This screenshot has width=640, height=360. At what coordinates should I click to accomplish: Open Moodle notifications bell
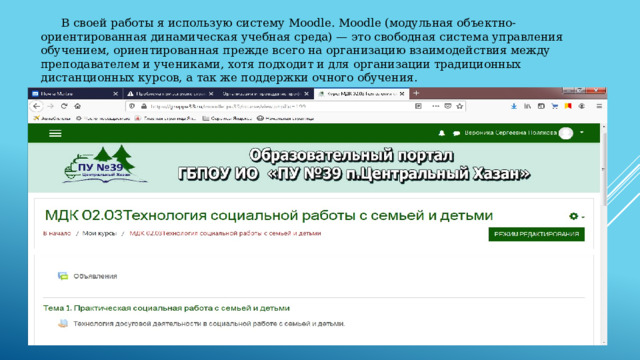pyautogui.click(x=442, y=133)
